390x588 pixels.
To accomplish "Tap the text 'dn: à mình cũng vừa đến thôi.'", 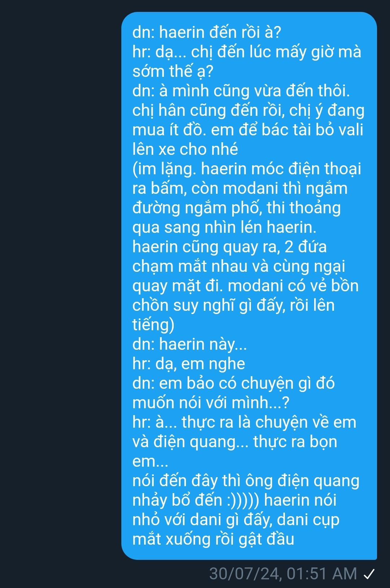I will (241, 91).
